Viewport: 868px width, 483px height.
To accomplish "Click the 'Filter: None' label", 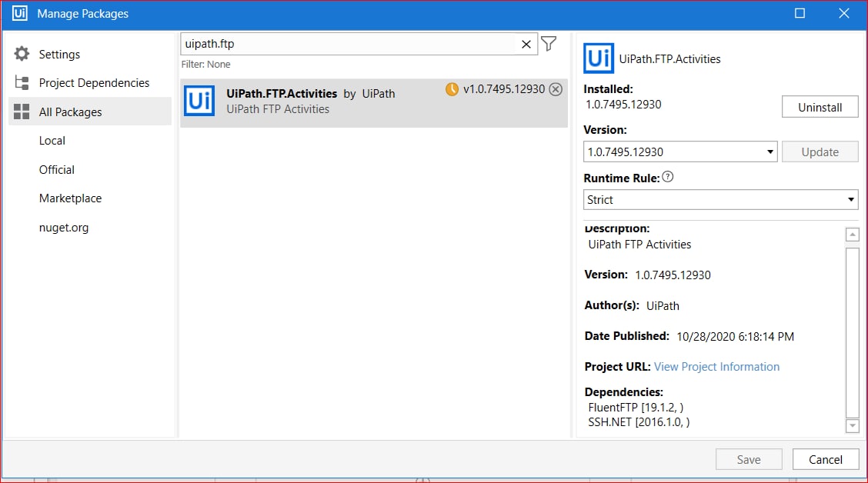I will coord(205,64).
